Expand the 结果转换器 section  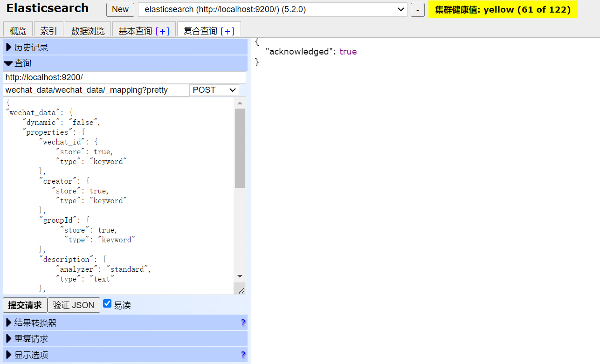coord(125,323)
